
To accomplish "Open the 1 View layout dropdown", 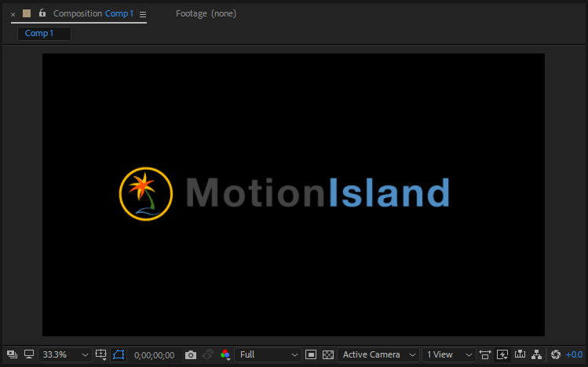I will tap(448, 354).
